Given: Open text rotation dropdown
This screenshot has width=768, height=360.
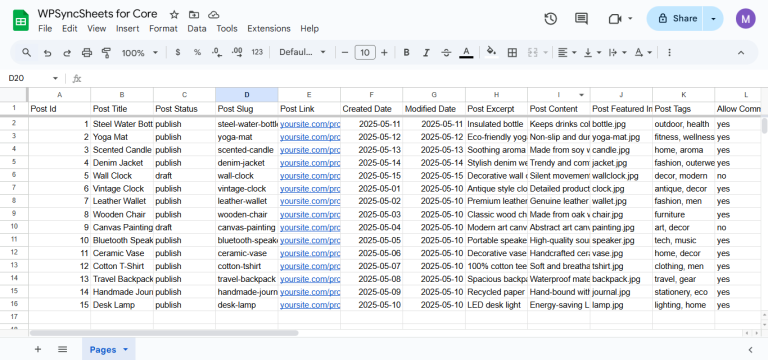Looking at the screenshot, I should point(643,52).
